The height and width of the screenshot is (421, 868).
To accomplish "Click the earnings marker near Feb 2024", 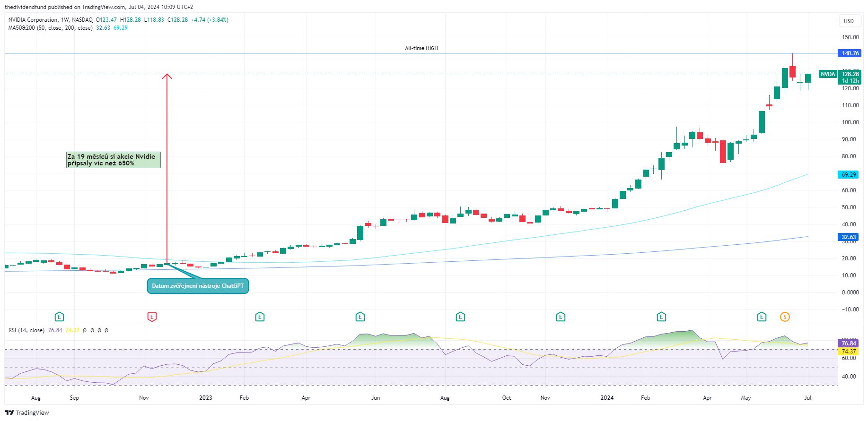I will coord(661,317).
